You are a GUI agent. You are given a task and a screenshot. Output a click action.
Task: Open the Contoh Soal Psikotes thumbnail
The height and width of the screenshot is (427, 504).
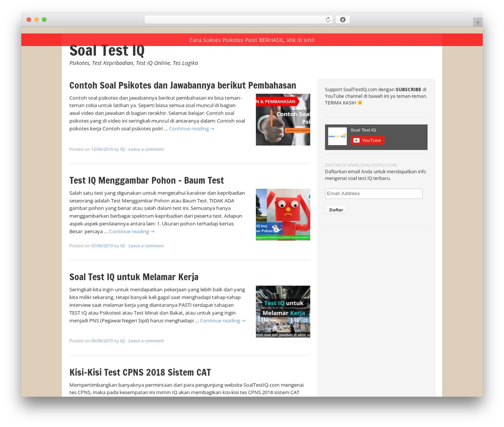[x=283, y=119]
